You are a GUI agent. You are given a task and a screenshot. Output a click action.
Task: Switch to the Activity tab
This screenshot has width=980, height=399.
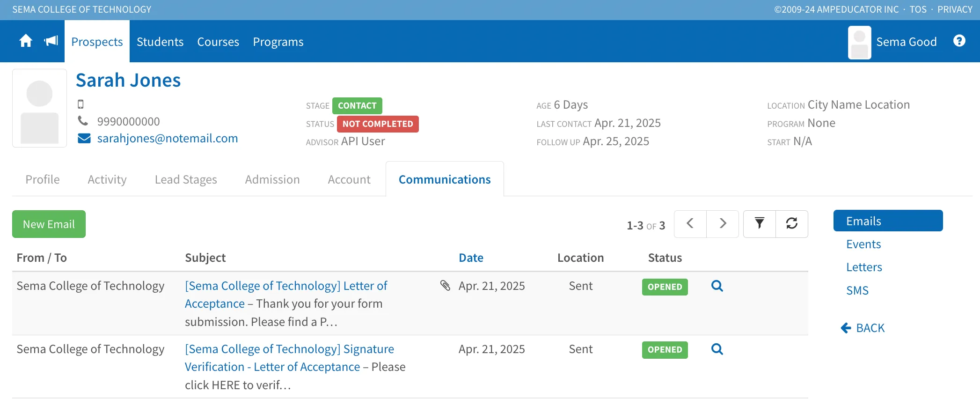[107, 179]
